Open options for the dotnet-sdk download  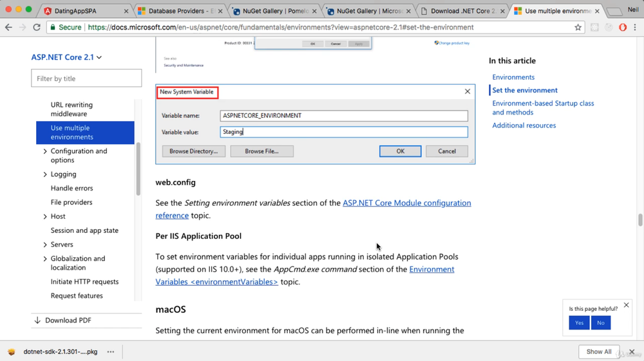coord(111,351)
